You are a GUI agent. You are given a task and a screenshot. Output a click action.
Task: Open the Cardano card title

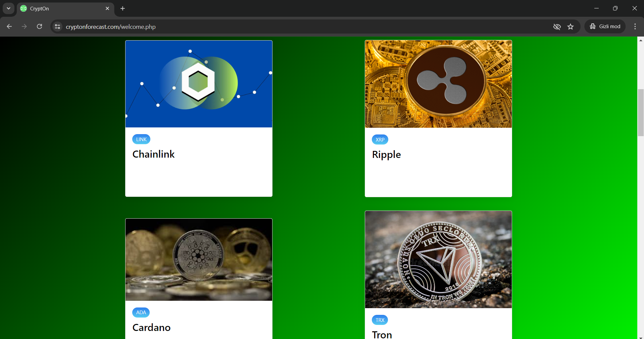click(151, 328)
